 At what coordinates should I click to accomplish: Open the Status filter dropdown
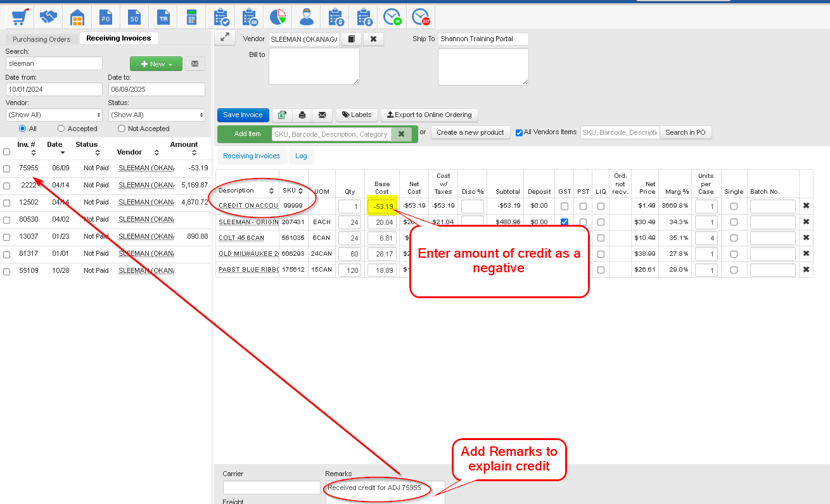tap(156, 115)
